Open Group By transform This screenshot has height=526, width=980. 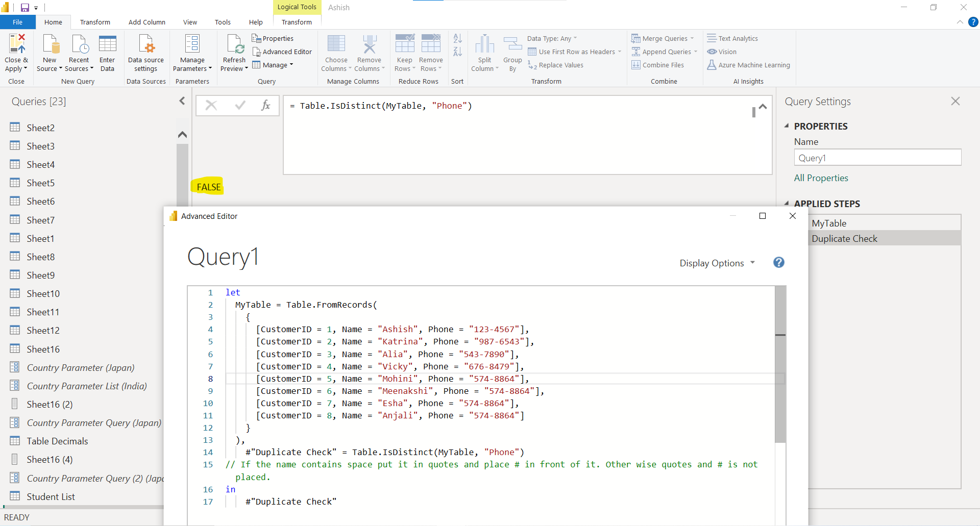512,52
